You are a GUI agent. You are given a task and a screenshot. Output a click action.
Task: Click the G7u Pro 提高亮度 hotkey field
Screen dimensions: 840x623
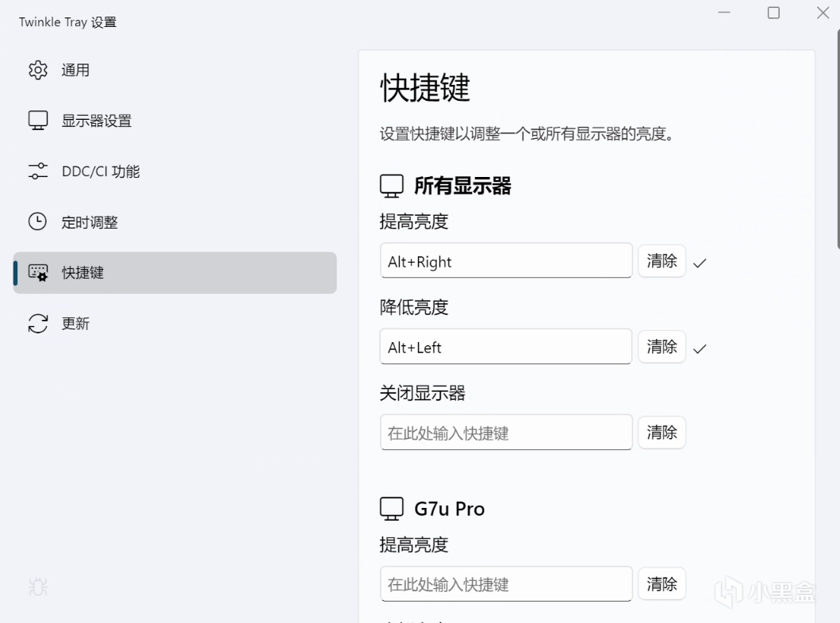(x=506, y=584)
